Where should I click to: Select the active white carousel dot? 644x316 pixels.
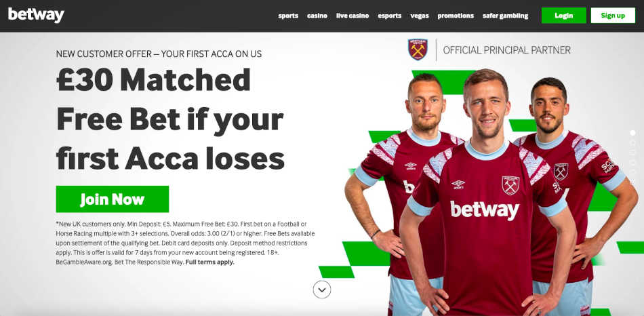[632, 133]
